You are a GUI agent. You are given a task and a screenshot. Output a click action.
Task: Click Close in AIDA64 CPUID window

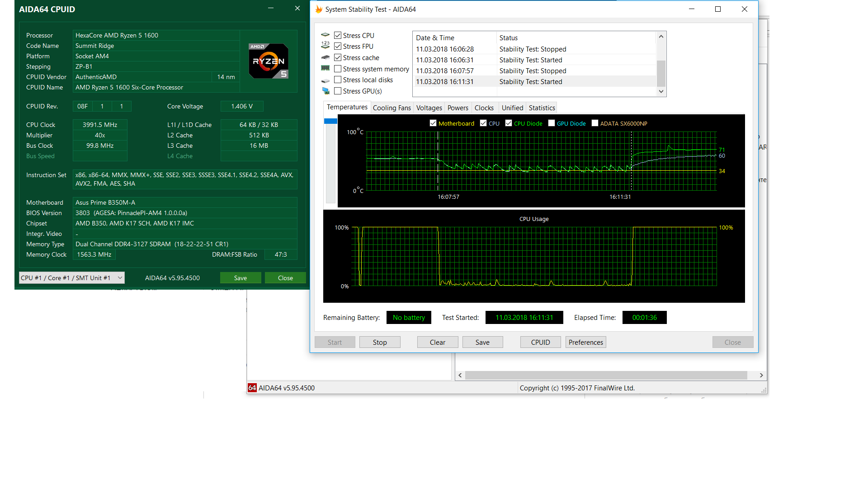tap(285, 278)
